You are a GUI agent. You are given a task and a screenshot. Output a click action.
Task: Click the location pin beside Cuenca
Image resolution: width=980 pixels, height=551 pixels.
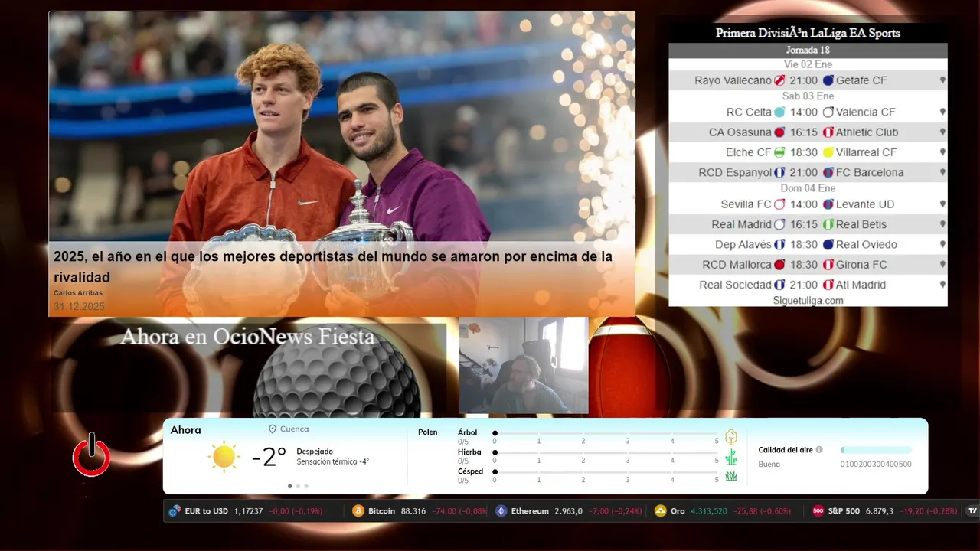click(x=272, y=429)
